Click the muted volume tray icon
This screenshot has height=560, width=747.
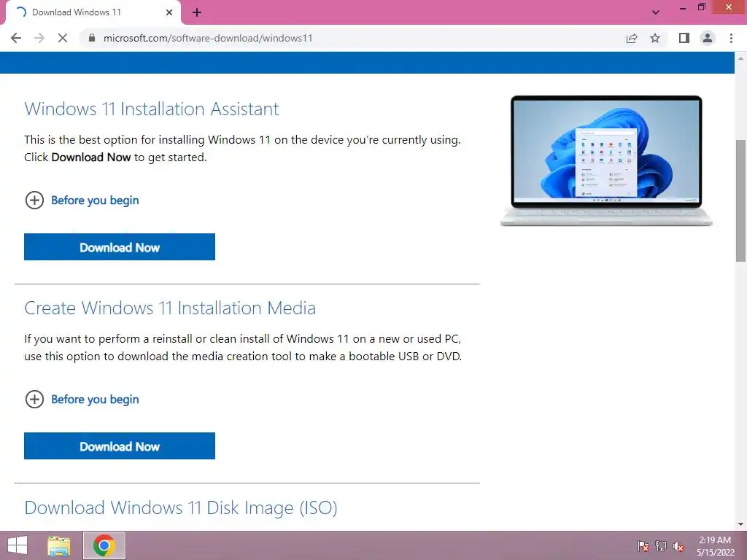678,546
